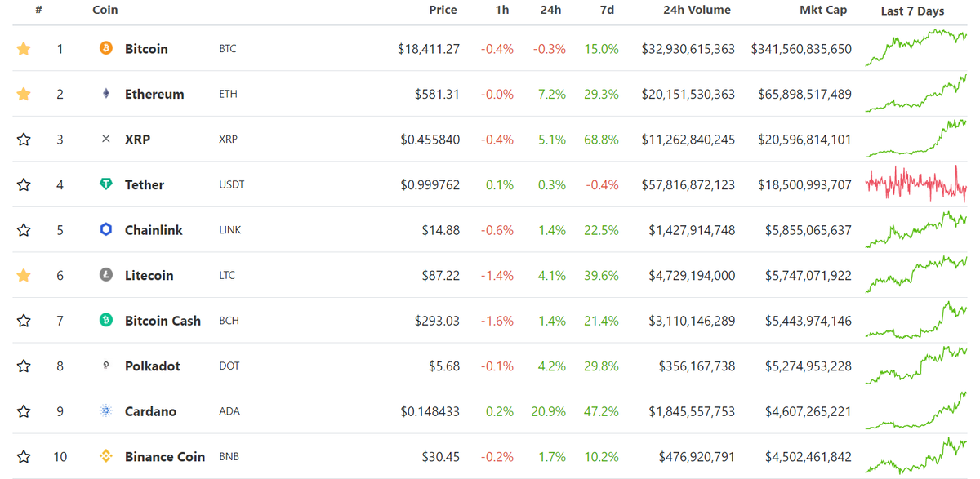Unfavorite Ethereum using its gold star
The width and height of the screenshot is (980, 479).
24,94
